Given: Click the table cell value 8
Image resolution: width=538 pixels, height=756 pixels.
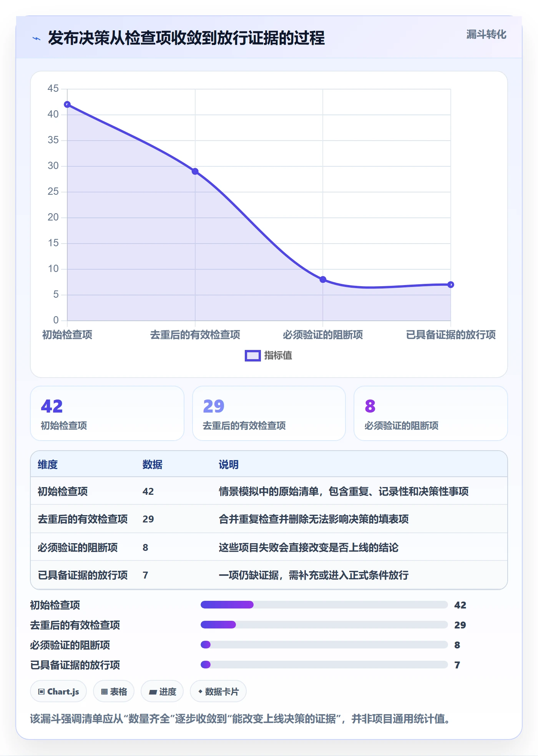Looking at the screenshot, I should click(145, 547).
